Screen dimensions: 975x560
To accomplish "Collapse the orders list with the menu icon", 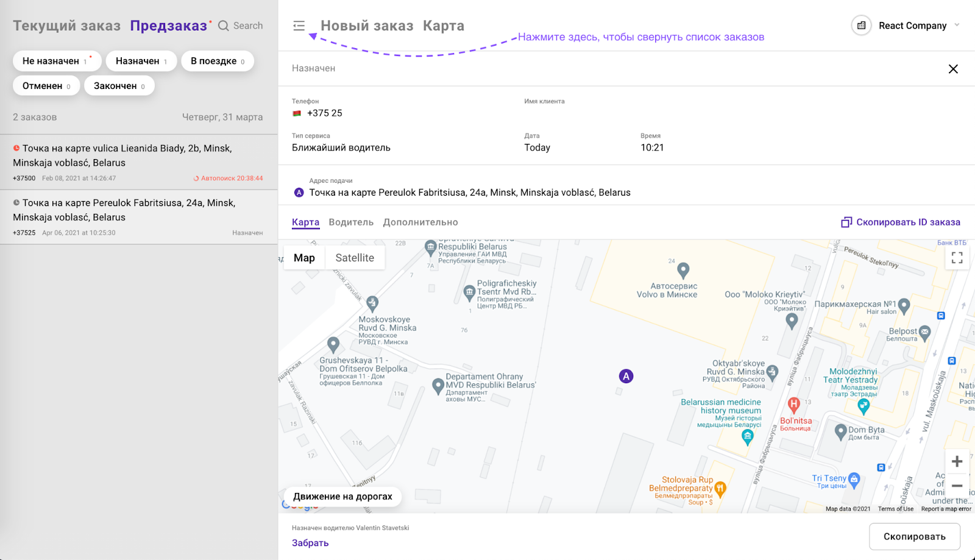I will click(299, 26).
